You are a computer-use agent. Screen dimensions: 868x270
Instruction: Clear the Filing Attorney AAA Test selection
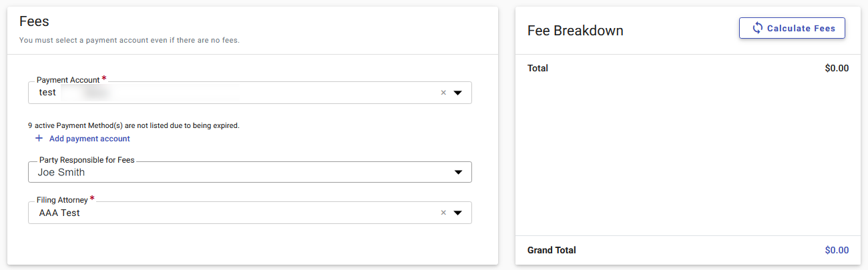point(443,213)
